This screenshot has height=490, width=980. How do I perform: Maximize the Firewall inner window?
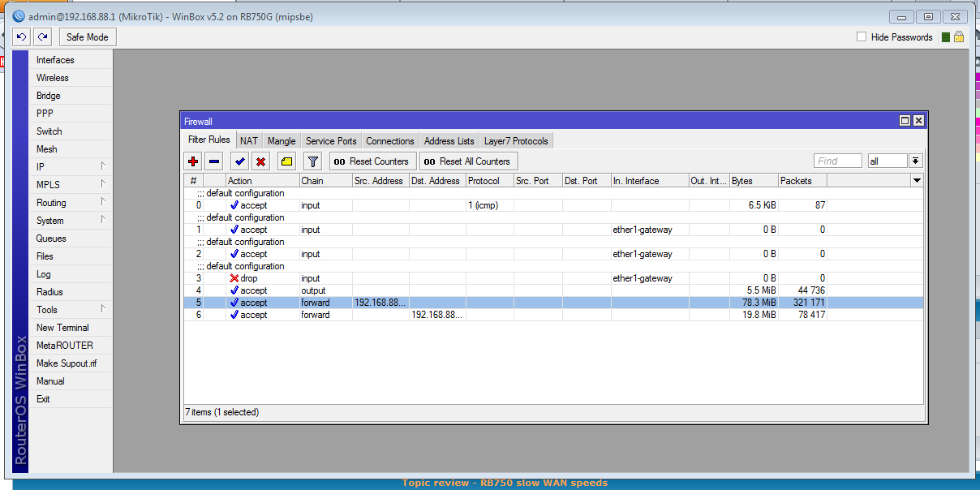coord(905,121)
